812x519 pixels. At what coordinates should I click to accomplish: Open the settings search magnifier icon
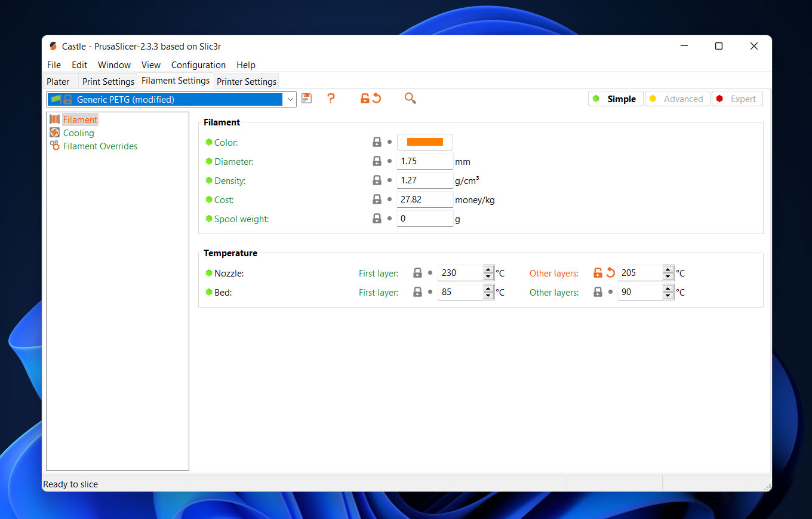point(410,99)
